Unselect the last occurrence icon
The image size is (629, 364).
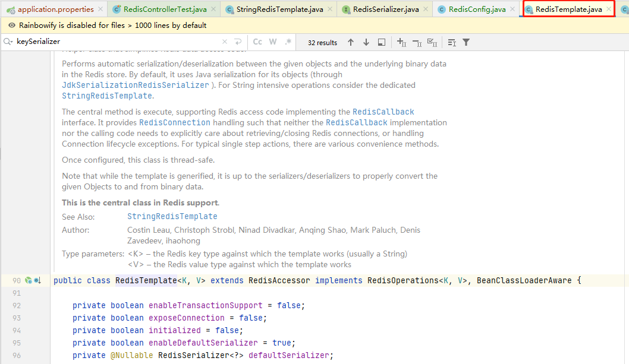tap(417, 42)
